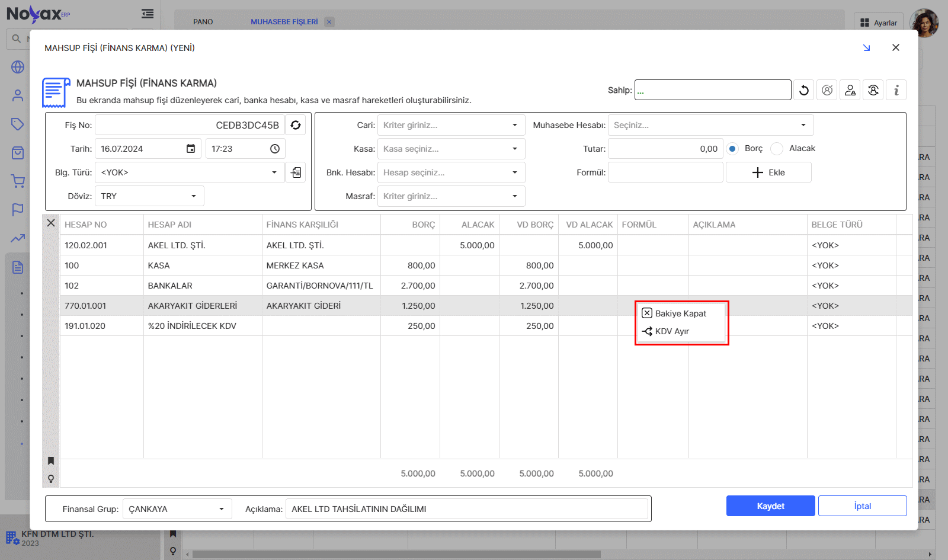Viewport: 948px width, 560px height.
Task: Click the GARANTİ/BORNOVA/111/TL cell
Action: pos(320,286)
